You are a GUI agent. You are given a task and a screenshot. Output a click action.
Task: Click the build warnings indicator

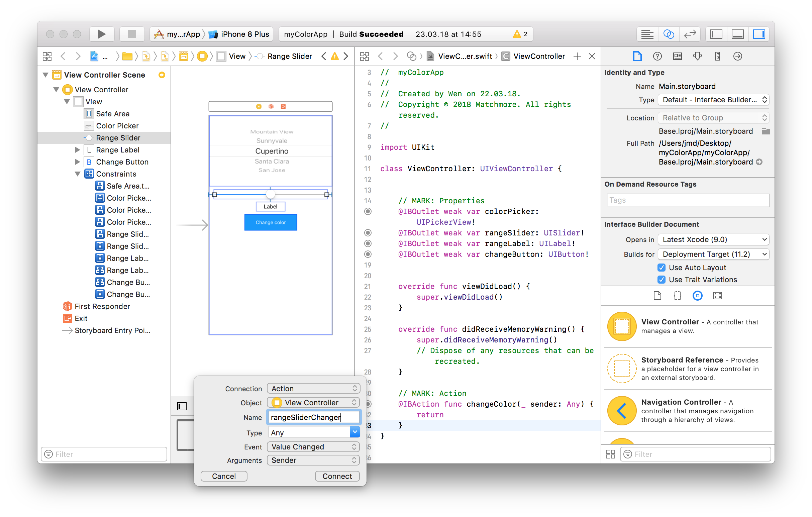520,34
